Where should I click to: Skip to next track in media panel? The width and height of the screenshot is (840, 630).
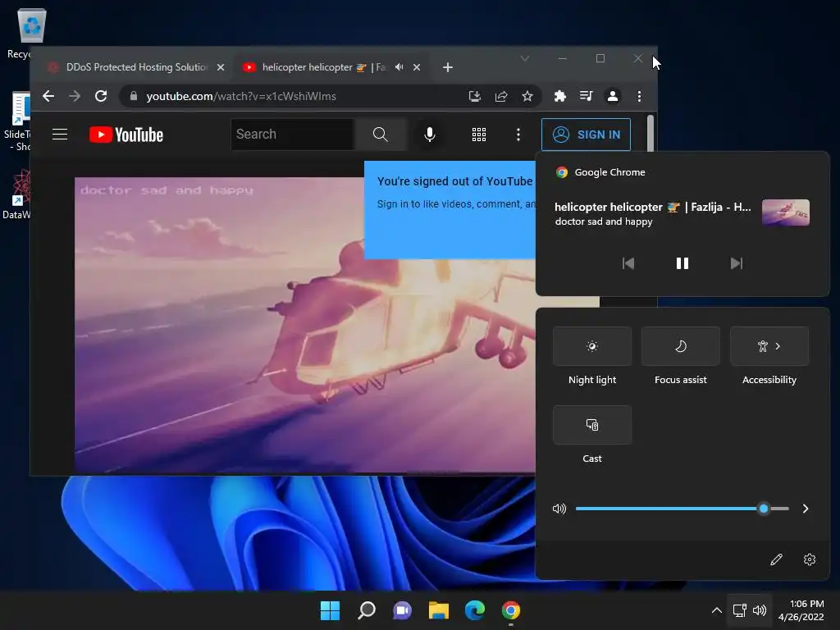click(737, 263)
